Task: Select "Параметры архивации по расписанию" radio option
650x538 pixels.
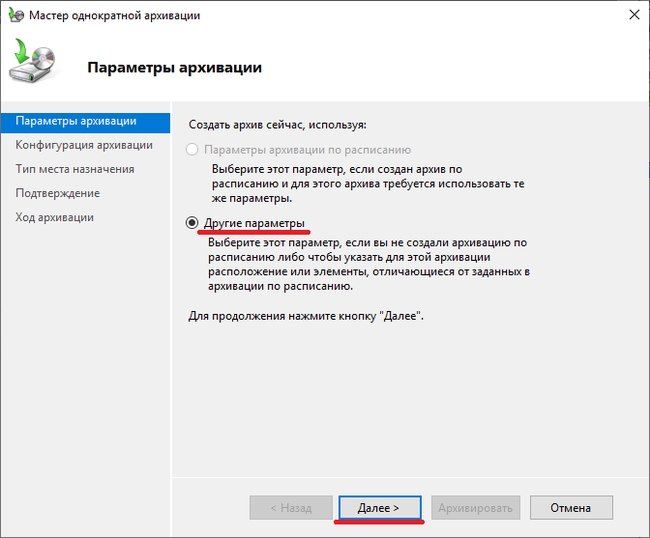Action: click(x=192, y=149)
